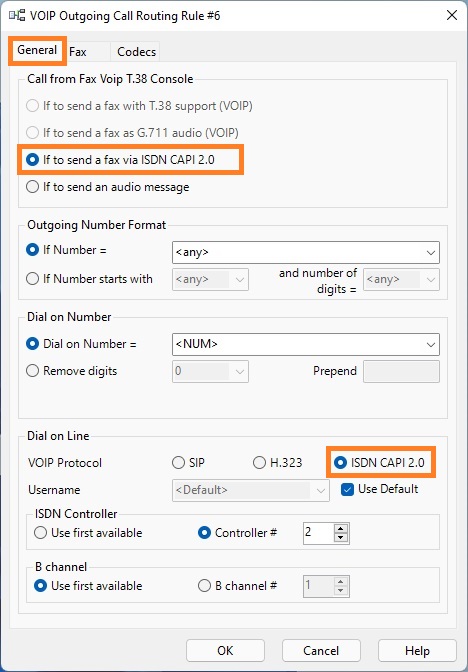Image resolution: width=468 pixels, height=672 pixels.
Task: Close the routing rule dialog window
Action: coord(452,15)
